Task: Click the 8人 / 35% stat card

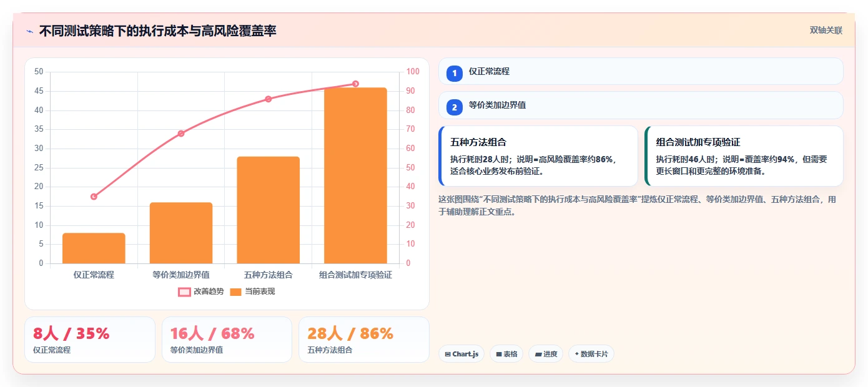Action: [x=89, y=340]
